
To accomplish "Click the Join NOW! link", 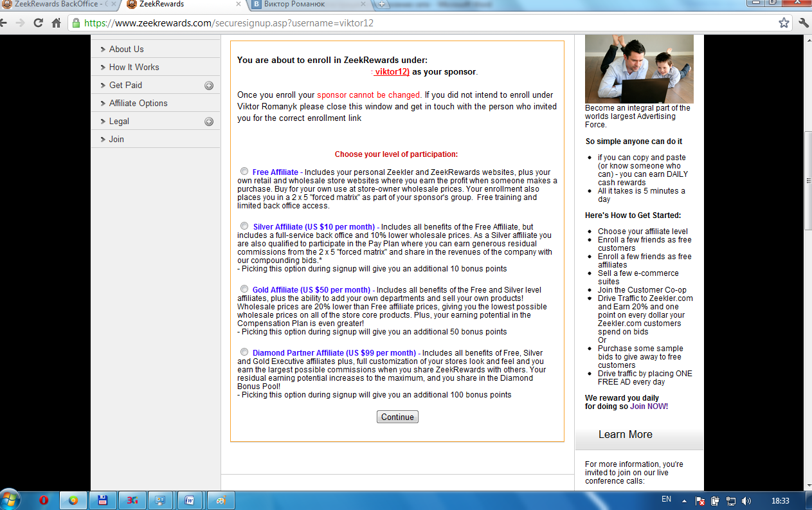I will tap(649, 406).
